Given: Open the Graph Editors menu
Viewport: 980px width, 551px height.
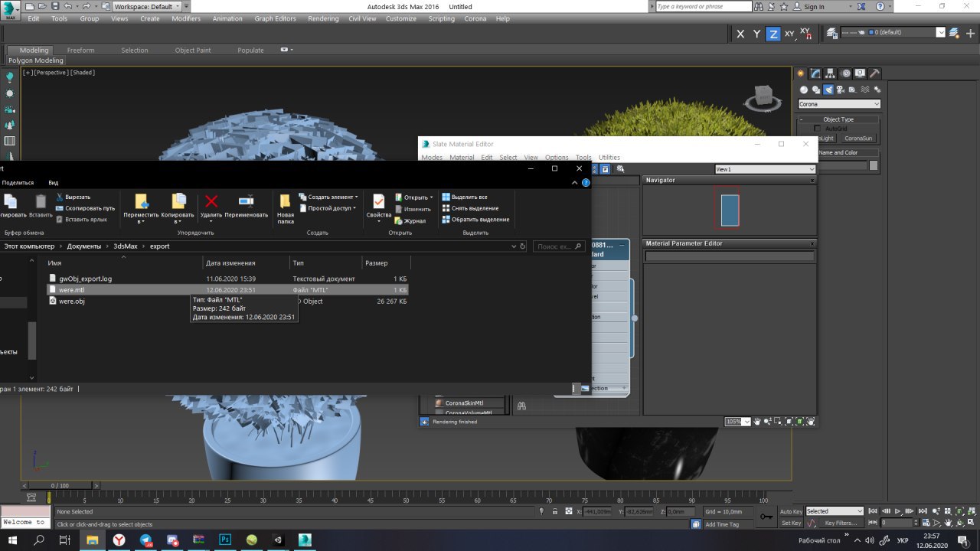Looking at the screenshot, I should [x=275, y=18].
